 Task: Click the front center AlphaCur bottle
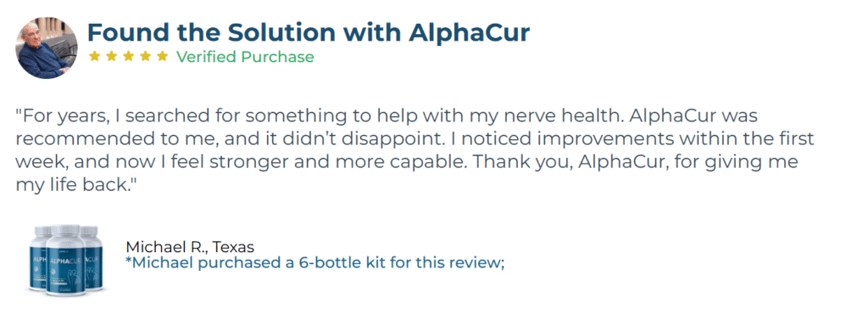(66, 259)
